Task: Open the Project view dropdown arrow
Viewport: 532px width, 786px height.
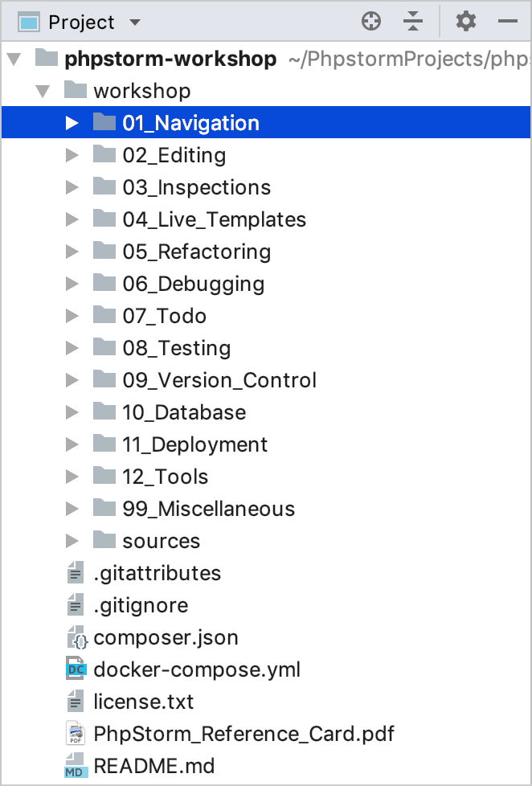Action: click(x=135, y=23)
